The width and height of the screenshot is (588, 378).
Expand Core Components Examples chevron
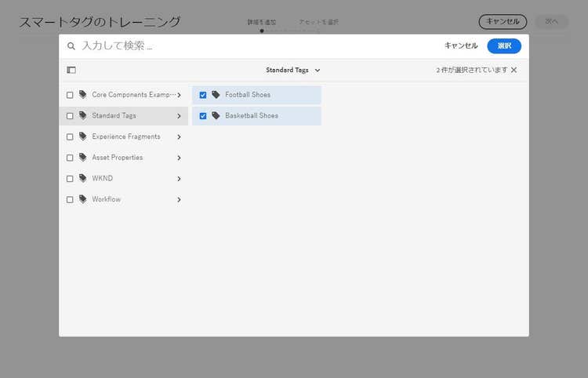coord(179,95)
